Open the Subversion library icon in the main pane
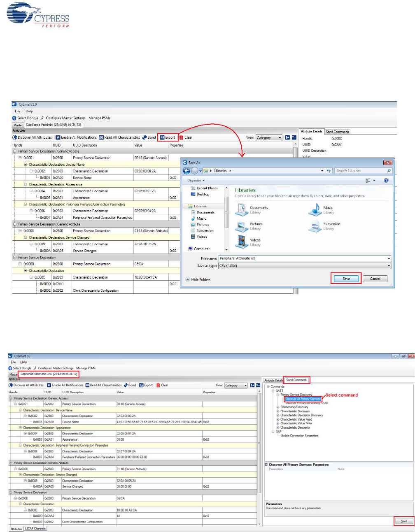This screenshot has width=415, height=532. click(x=315, y=226)
